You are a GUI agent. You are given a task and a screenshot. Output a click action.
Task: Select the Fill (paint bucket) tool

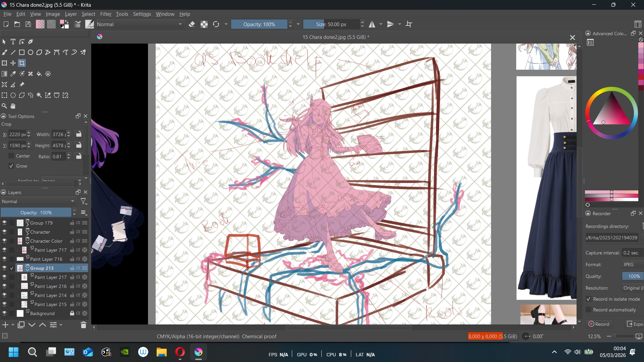(x=39, y=74)
